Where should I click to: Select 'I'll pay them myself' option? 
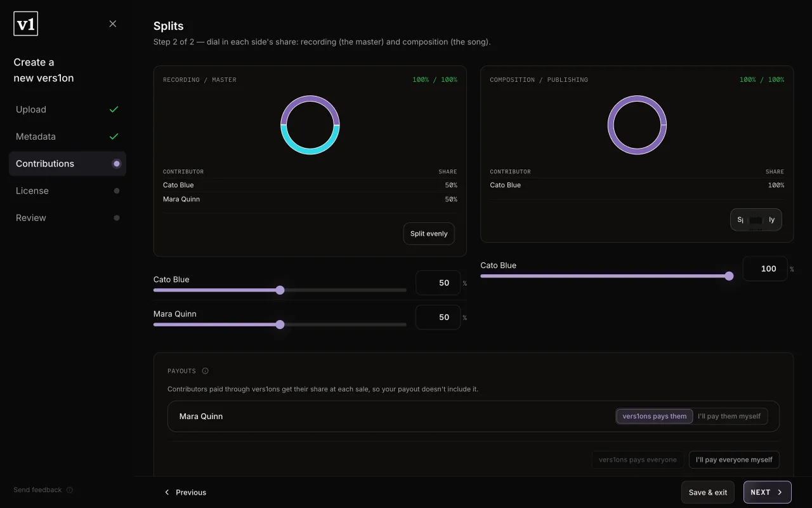[x=730, y=417]
